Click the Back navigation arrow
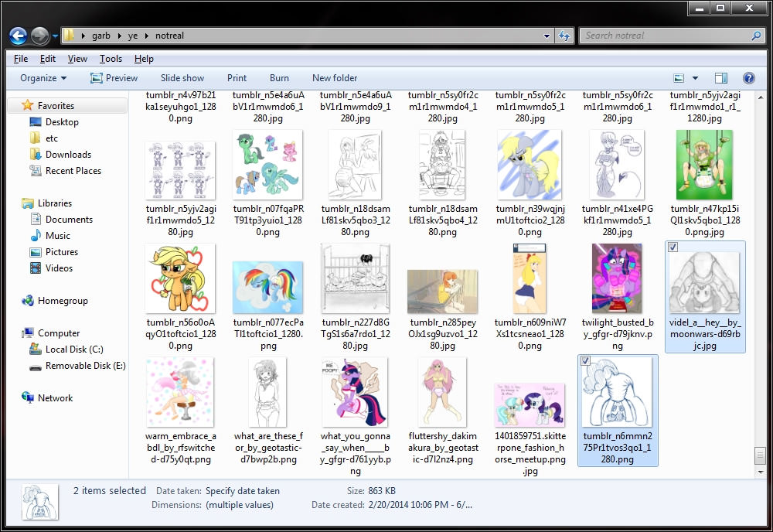773x532 pixels. pyautogui.click(x=19, y=36)
